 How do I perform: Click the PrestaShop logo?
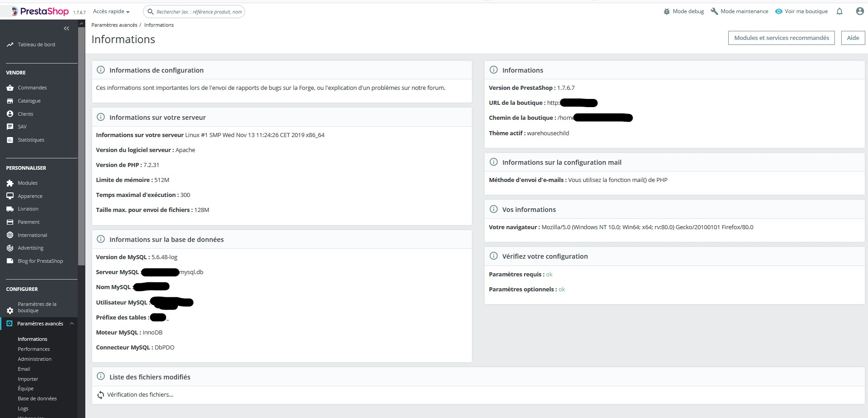click(40, 11)
